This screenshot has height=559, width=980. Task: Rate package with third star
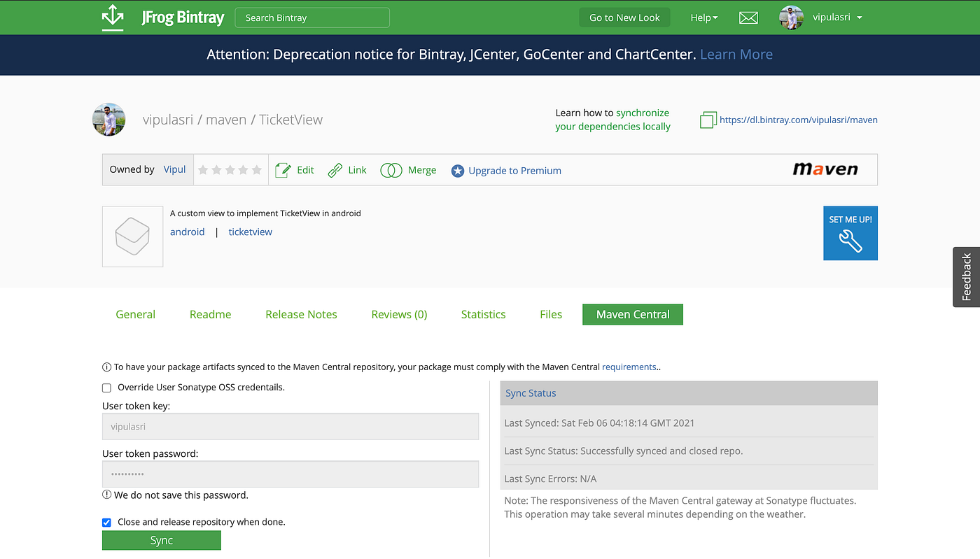[230, 170]
